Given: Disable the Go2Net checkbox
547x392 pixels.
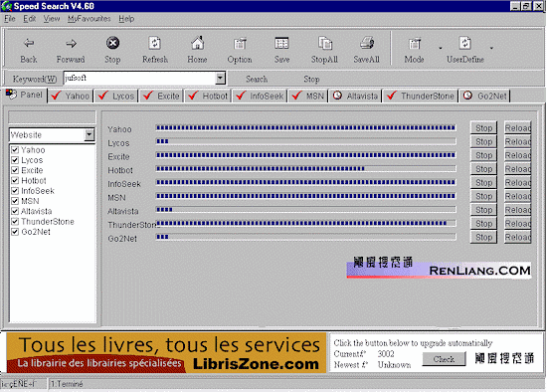Looking at the screenshot, I should (x=15, y=232).
